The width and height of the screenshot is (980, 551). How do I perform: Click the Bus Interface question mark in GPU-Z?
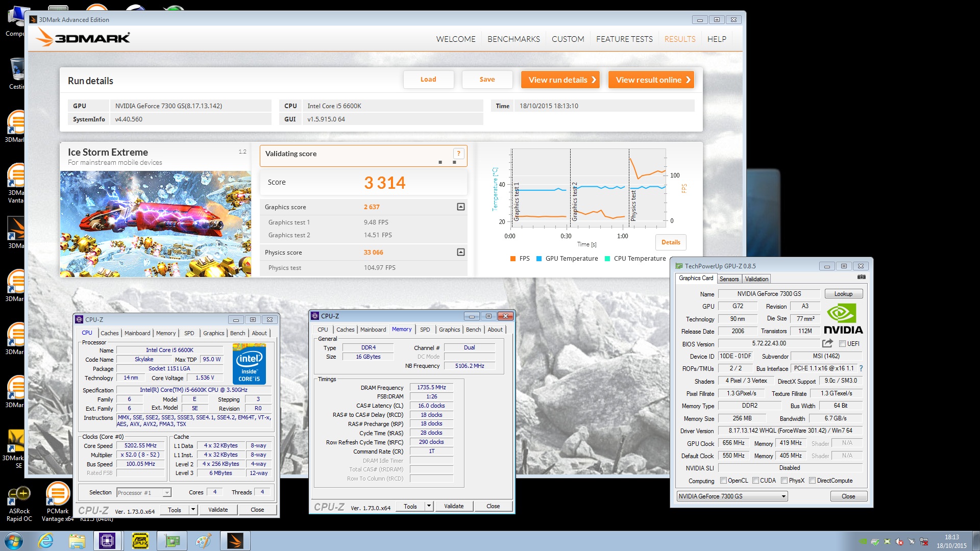click(x=861, y=368)
